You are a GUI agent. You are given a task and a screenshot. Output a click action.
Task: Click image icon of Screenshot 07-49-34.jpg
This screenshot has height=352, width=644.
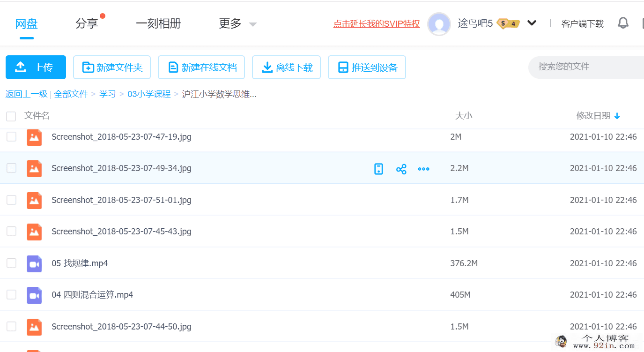click(34, 168)
